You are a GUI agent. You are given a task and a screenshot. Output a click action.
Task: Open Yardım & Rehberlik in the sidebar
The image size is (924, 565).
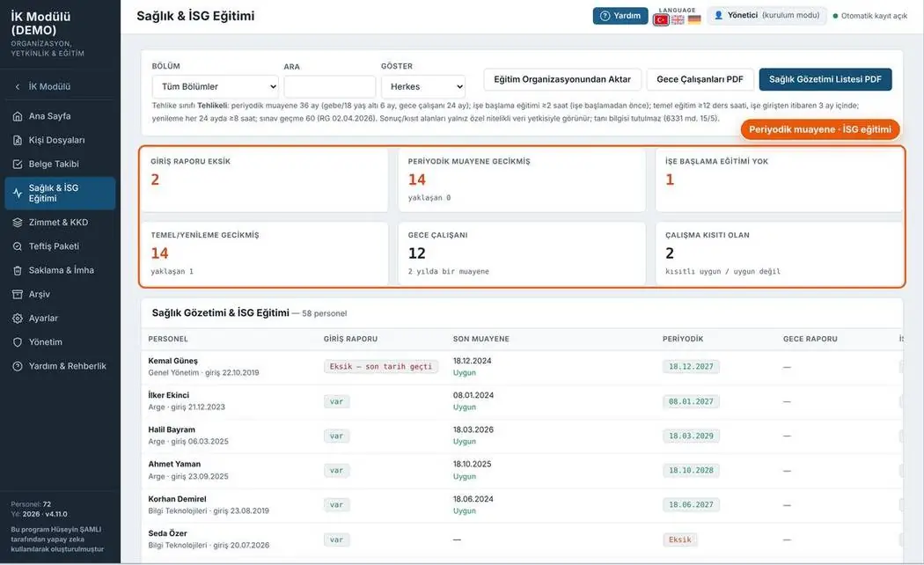(x=60, y=366)
